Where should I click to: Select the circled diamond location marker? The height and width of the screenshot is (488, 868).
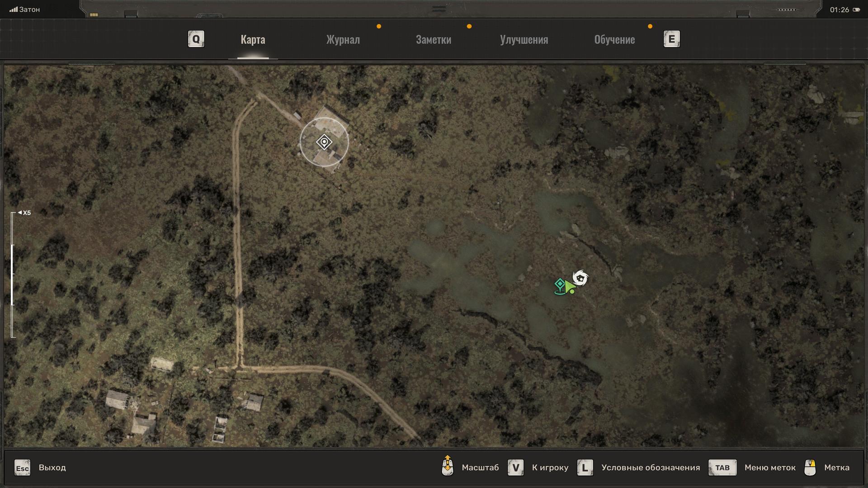(324, 142)
